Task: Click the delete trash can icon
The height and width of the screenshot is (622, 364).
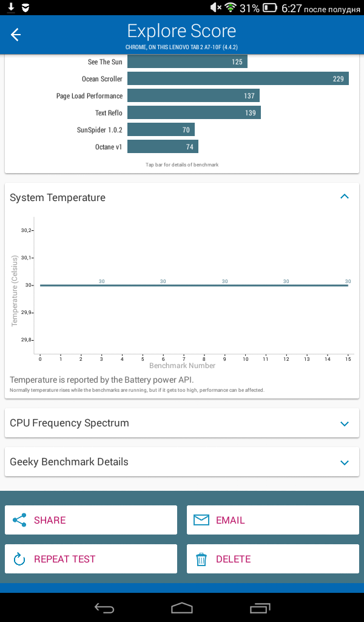Action: [201, 559]
